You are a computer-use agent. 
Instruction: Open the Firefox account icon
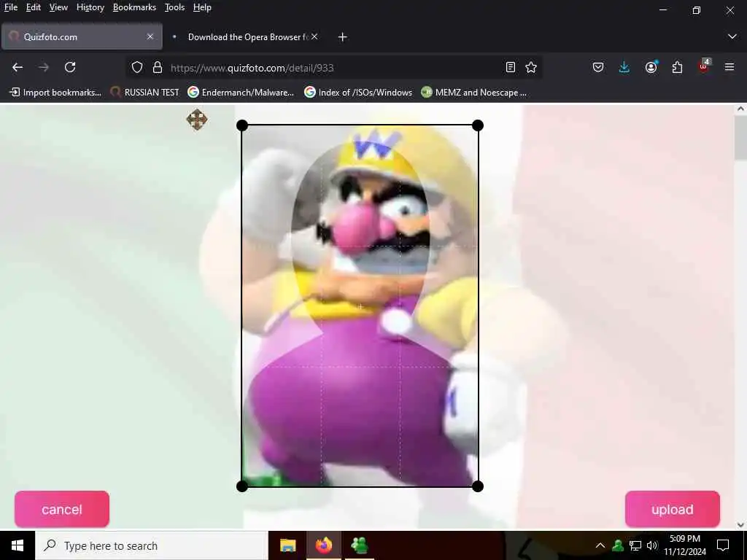point(651,68)
